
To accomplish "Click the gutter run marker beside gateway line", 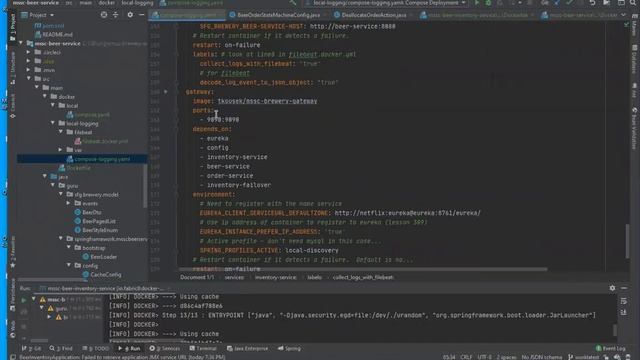I will [165, 92].
